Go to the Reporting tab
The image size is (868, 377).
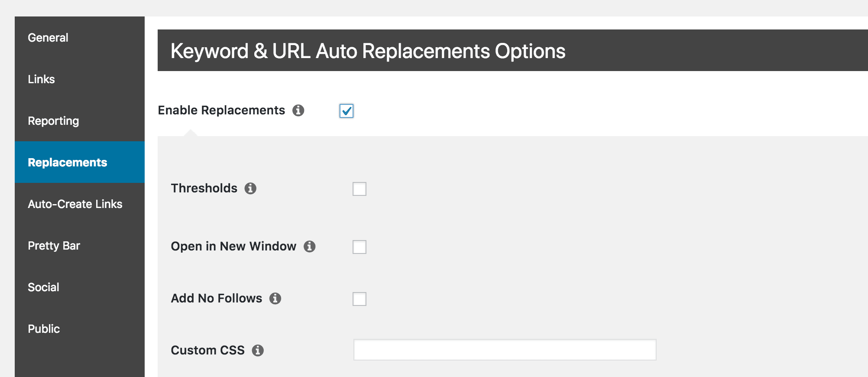[x=53, y=121]
